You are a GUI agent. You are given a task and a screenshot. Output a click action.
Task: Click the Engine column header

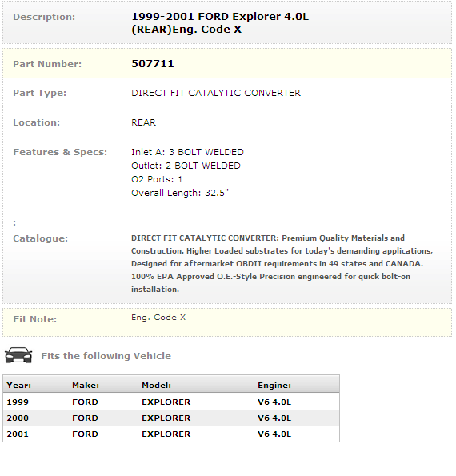[x=274, y=386]
